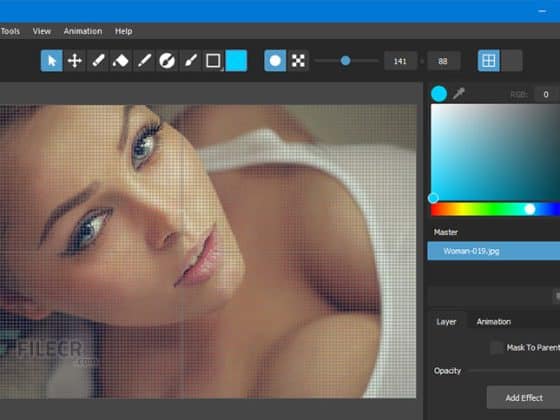Open the Help menu
Image resolution: width=560 pixels, height=420 pixels.
(124, 31)
